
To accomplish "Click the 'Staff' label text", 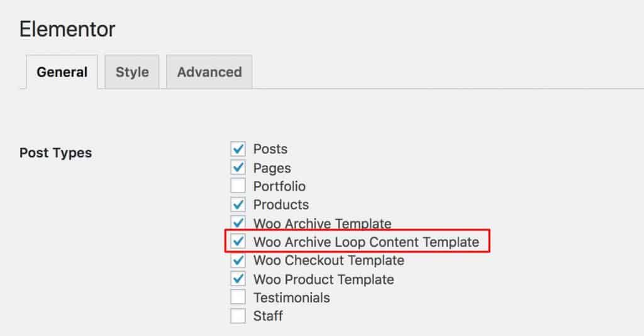I will coord(268,316).
